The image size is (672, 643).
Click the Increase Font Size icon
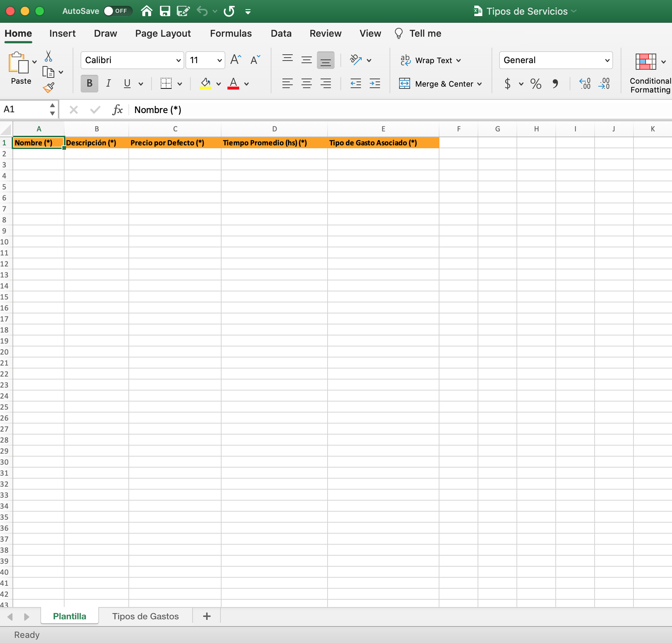pyautogui.click(x=235, y=59)
